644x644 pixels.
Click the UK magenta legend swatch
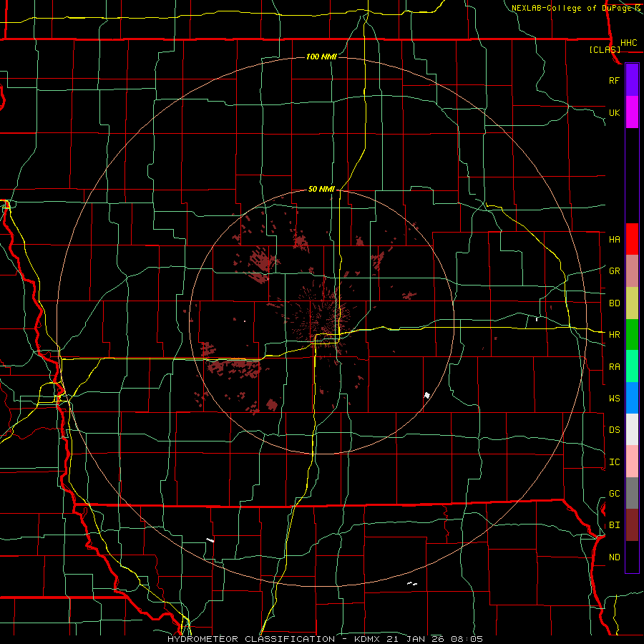(632, 112)
